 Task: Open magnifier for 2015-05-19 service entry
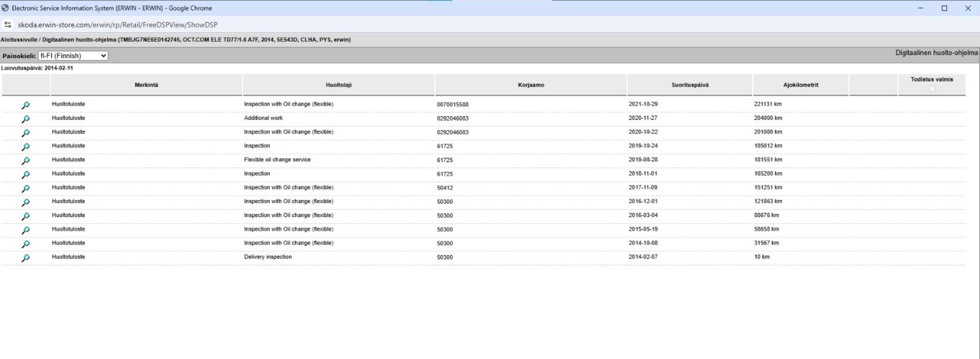26,230
